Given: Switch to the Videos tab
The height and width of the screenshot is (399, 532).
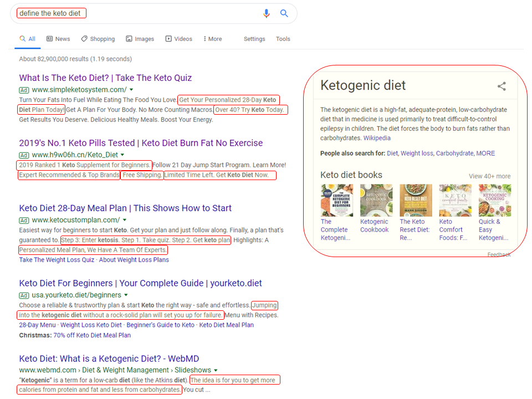Looking at the screenshot, I should click(179, 39).
